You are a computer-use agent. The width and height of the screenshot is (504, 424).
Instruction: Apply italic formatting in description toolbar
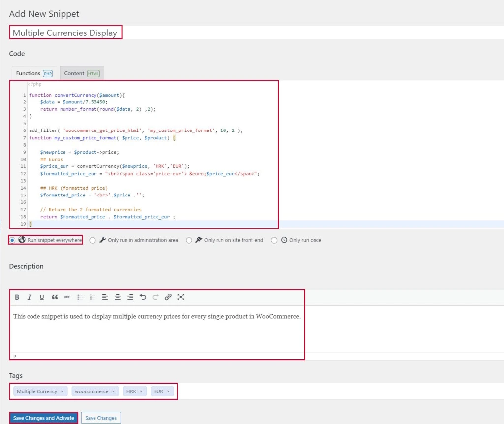coord(29,297)
